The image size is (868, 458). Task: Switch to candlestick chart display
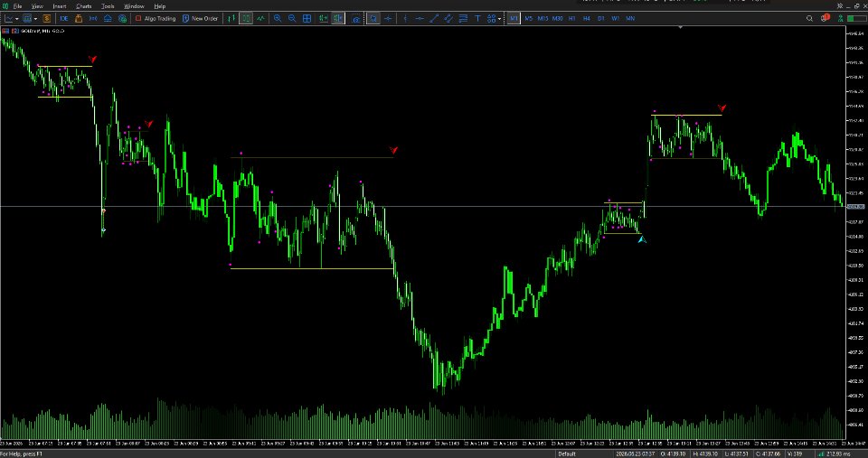tap(246, 18)
